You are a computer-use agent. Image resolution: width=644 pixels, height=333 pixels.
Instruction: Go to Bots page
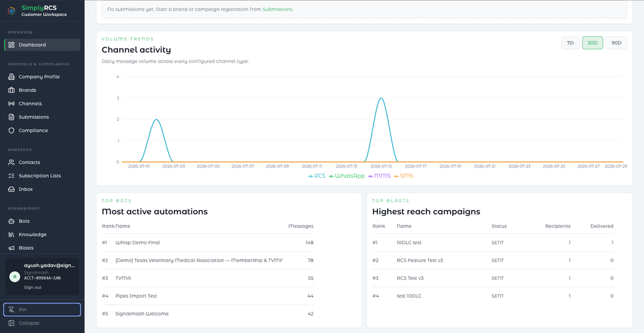pyautogui.click(x=42, y=221)
